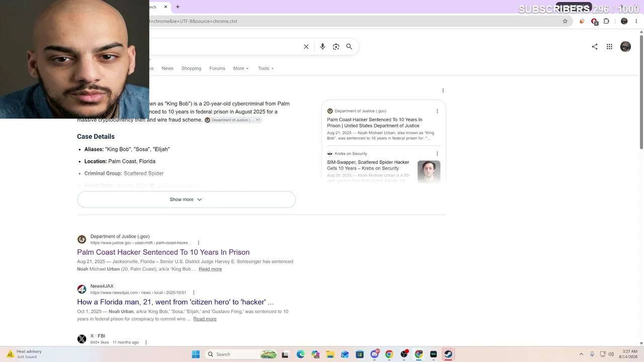Switch to the Forums results tab
The width and height of the screenshot is (644, 362).
pos(217,68)
